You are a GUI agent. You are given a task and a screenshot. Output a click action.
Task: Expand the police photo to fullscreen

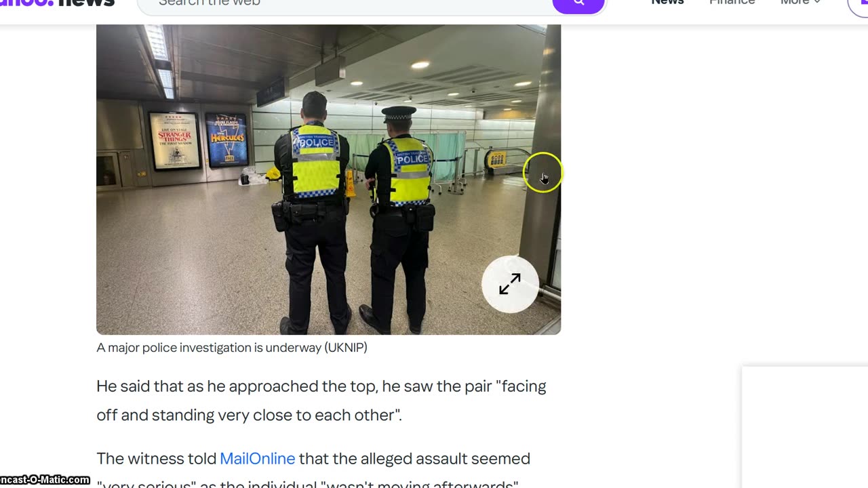(x=510, y=284)
